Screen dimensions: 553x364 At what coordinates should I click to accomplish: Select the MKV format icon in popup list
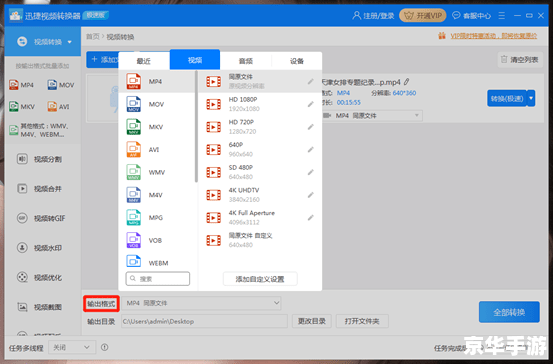(x=134, y=127)
